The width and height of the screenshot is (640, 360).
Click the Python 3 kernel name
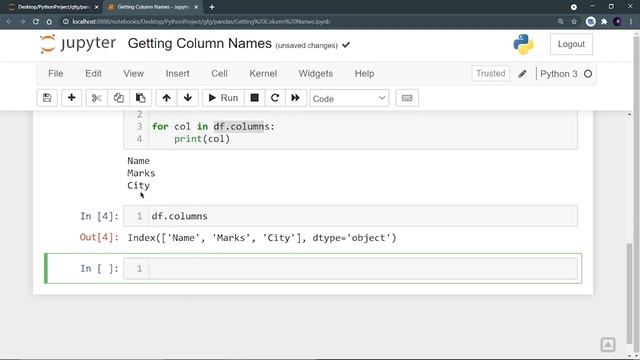tap(559, 74)
